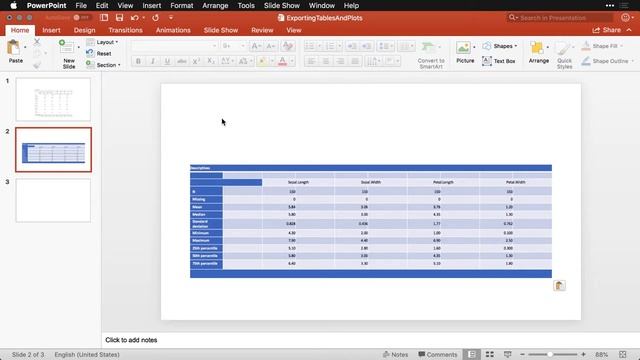The height and width of the screenshot is (360, 640).
Task: Click the Paste clipboard icon
Action: pos(13,48)
